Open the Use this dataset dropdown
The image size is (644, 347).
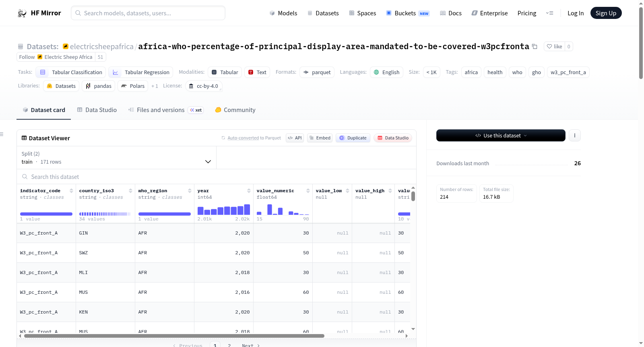[501, 135]
